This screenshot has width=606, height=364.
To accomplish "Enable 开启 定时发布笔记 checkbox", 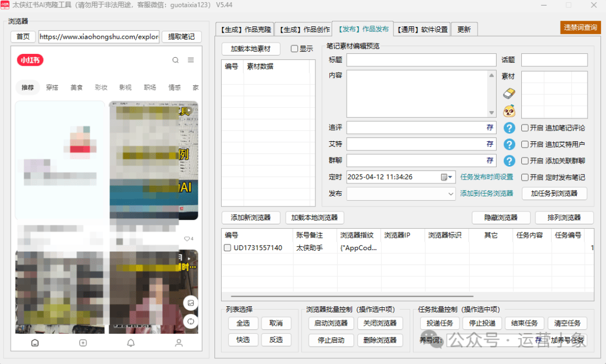I will tap(525, 177).
